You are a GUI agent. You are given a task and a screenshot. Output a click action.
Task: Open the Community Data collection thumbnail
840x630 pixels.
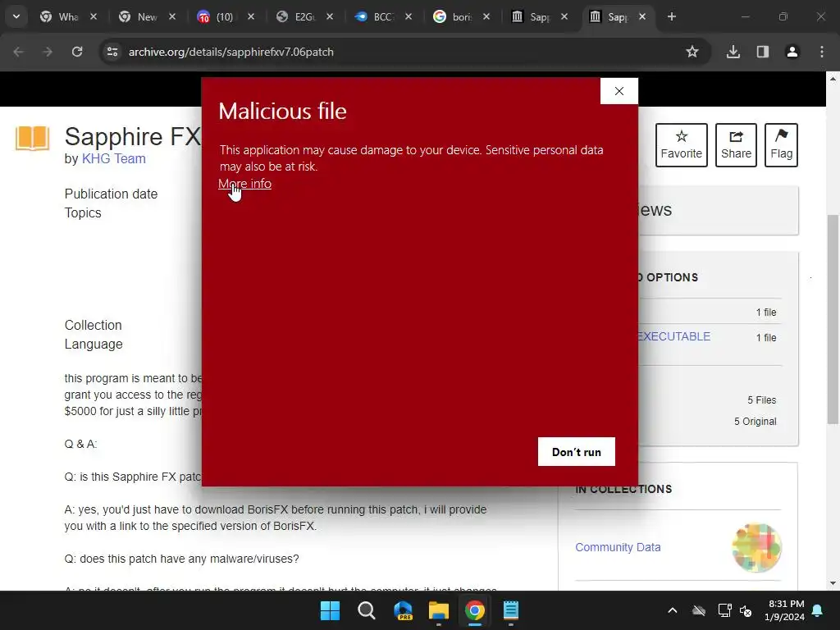pos(756,547)
